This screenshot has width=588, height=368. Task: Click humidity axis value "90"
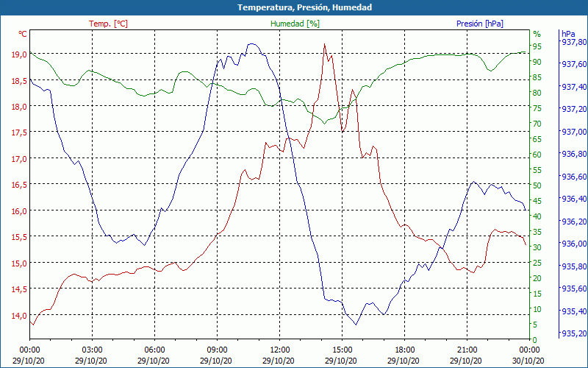tap(537, 62)
